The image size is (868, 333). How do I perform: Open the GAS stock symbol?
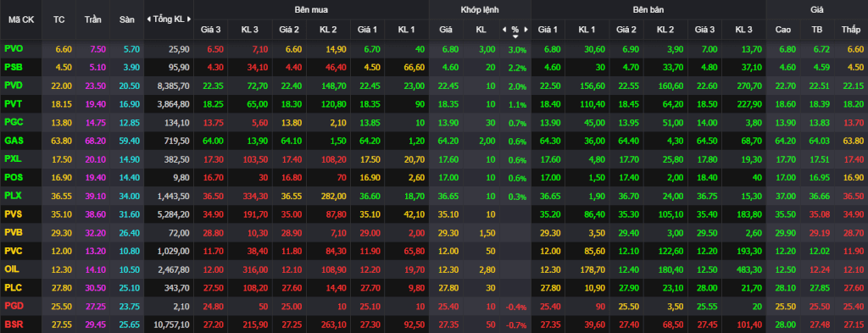point(14,141)
